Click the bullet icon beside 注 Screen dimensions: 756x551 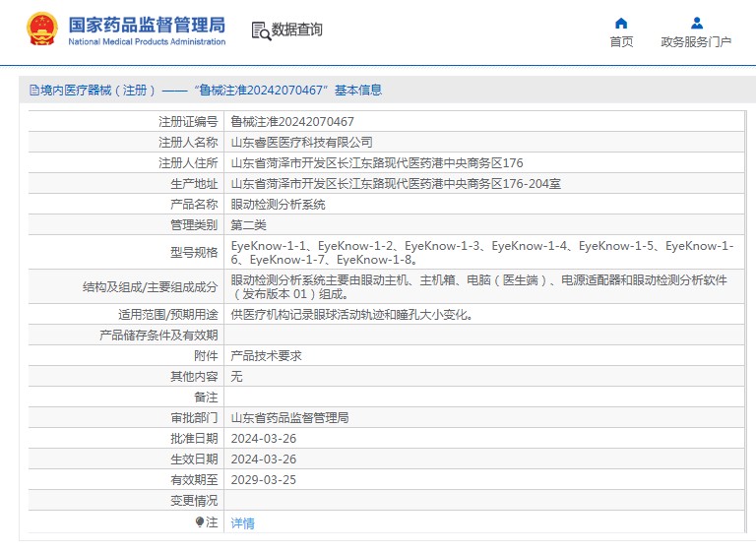tap(200, 522)
